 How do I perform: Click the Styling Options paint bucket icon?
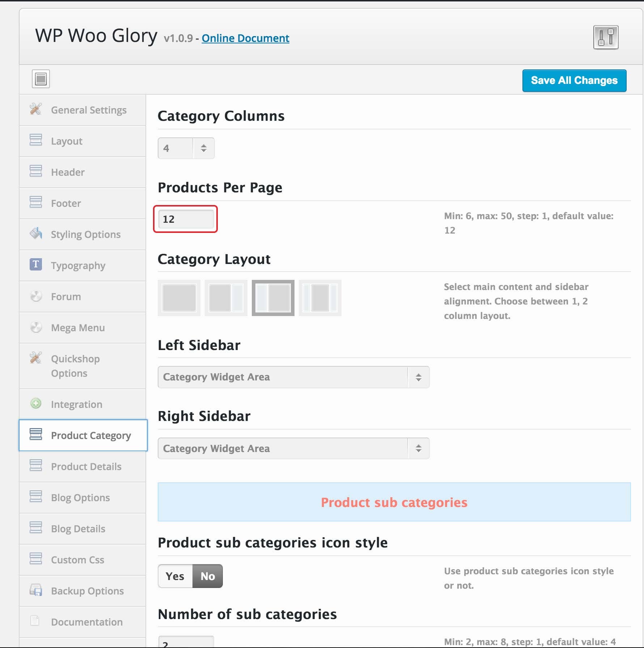(36, 234)
